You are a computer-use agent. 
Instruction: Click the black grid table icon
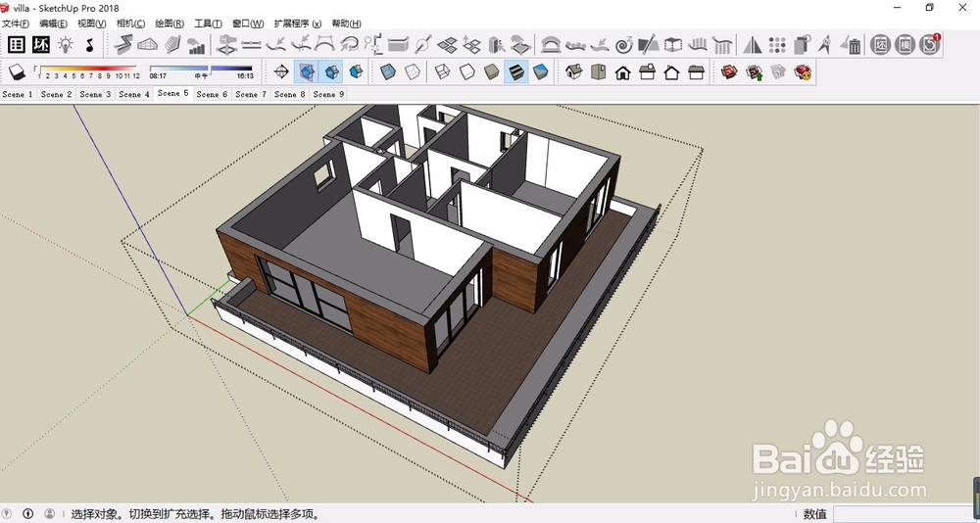click(x=17, y=44)
